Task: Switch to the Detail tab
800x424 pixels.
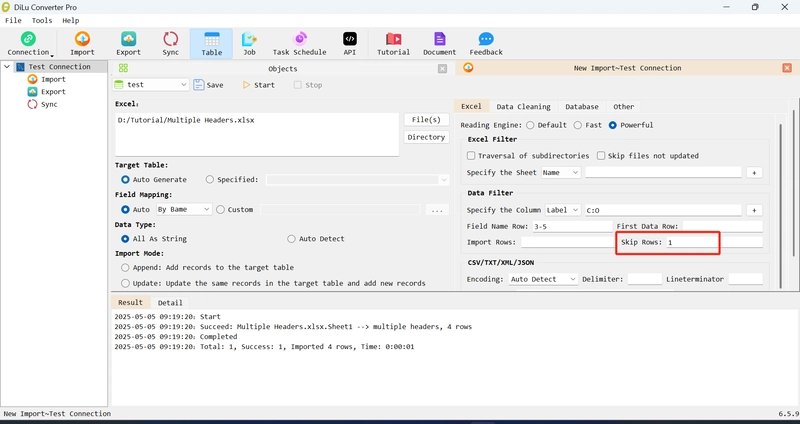Action: coord(170,303)
